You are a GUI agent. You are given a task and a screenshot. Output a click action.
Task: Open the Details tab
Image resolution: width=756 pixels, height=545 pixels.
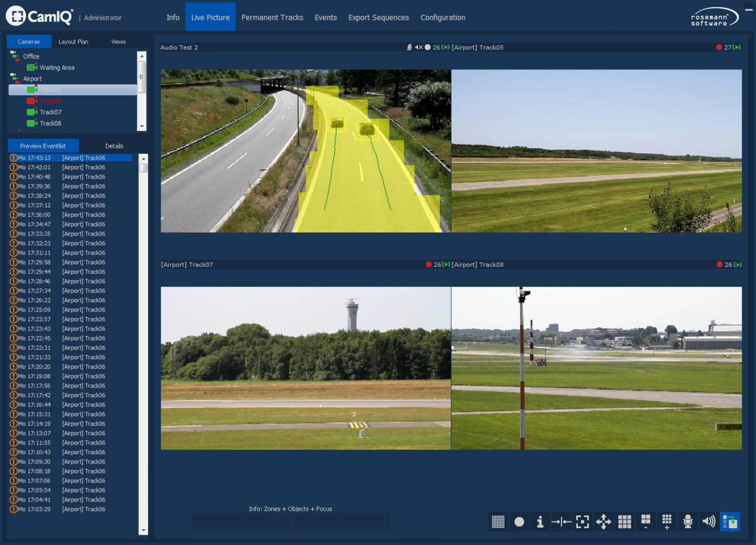(x=114, y=146)
